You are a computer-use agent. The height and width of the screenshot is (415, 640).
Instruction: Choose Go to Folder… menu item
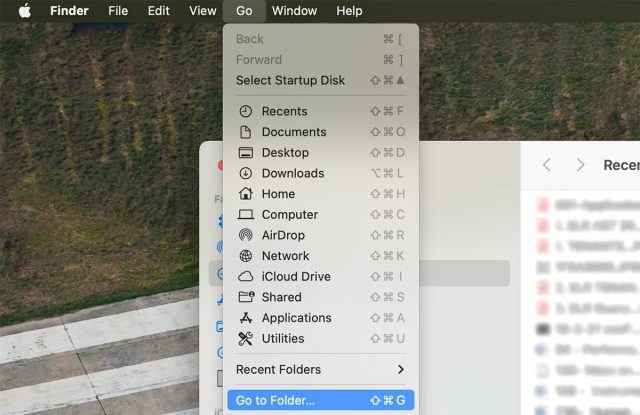pyautogui.click(x=321, y=400)
